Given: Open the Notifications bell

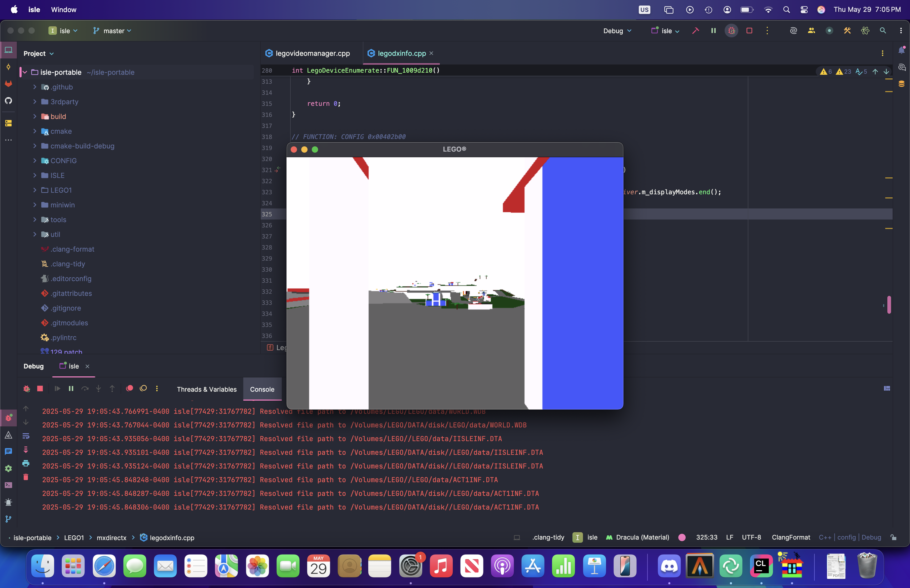Looking at the screenshot, I should (902, 50).
